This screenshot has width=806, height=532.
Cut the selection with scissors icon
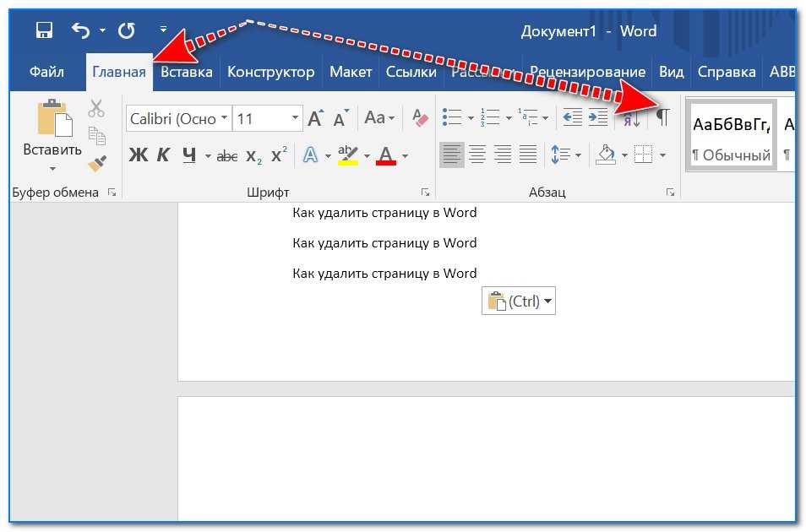click(x=96, y=108)
